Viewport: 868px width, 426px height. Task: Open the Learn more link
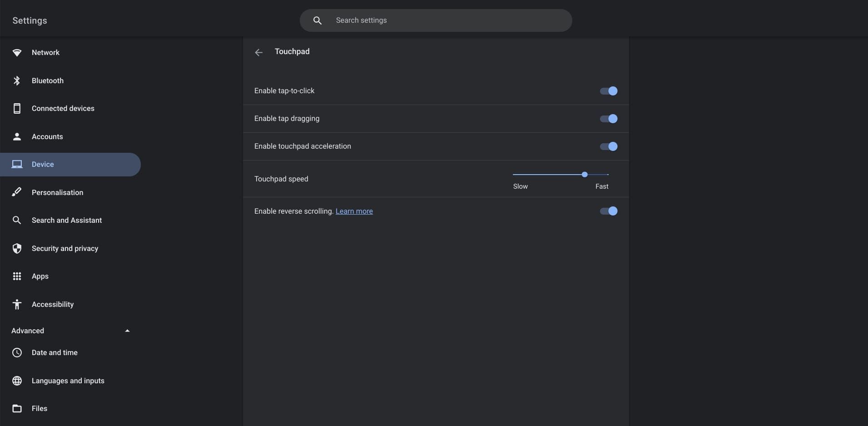click(x=354, y=211)
